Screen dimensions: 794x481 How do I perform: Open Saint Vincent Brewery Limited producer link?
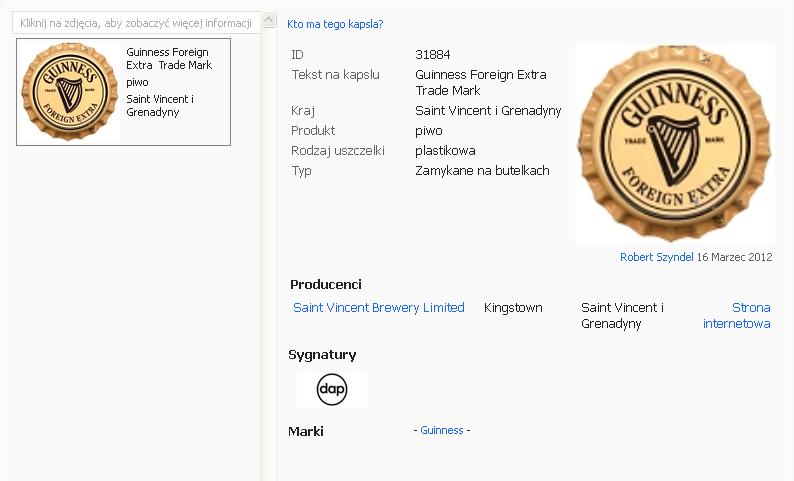pos(379,308)
